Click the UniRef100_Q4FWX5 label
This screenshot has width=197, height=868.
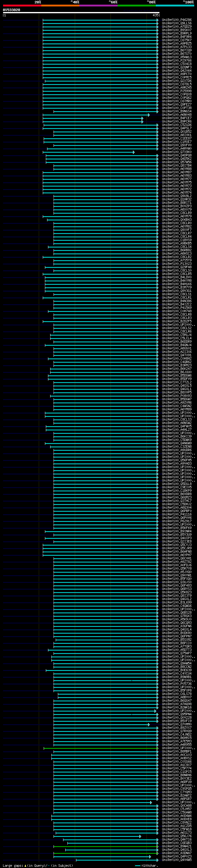[176, 426]
